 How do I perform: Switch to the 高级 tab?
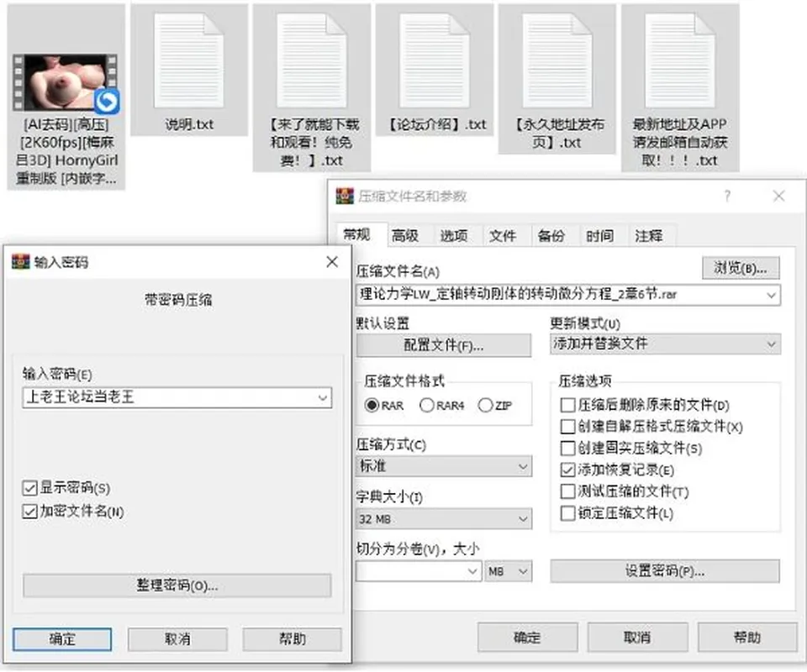tap(405, 236)
